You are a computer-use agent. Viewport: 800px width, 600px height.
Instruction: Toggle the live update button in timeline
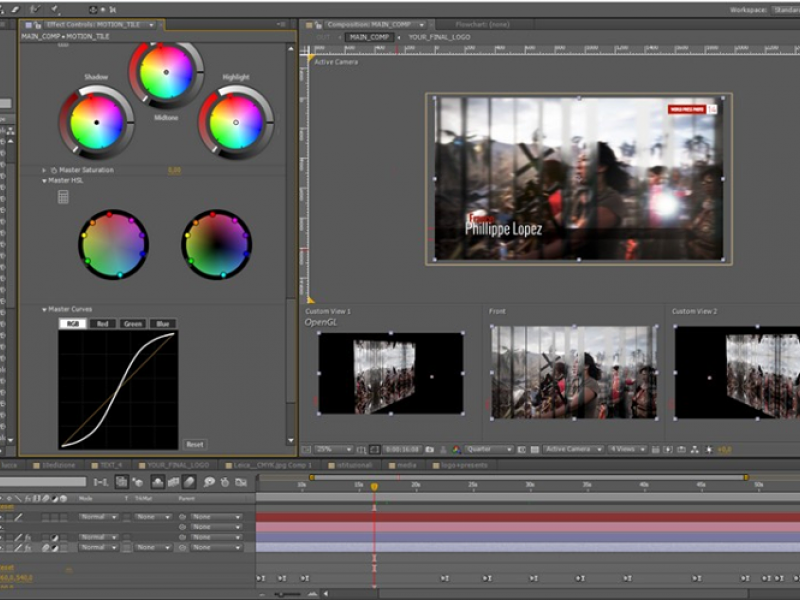pyautogui.click(x=121, y=482)
